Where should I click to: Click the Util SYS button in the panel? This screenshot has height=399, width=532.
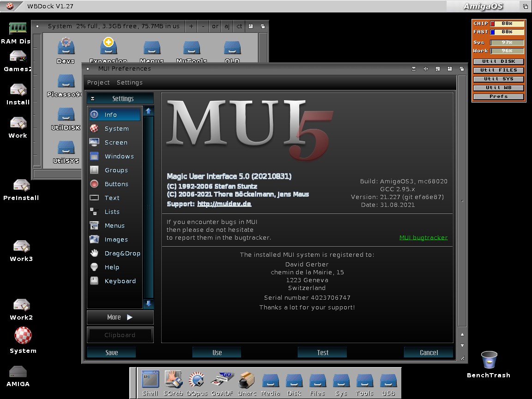click(x=498, y=79)
